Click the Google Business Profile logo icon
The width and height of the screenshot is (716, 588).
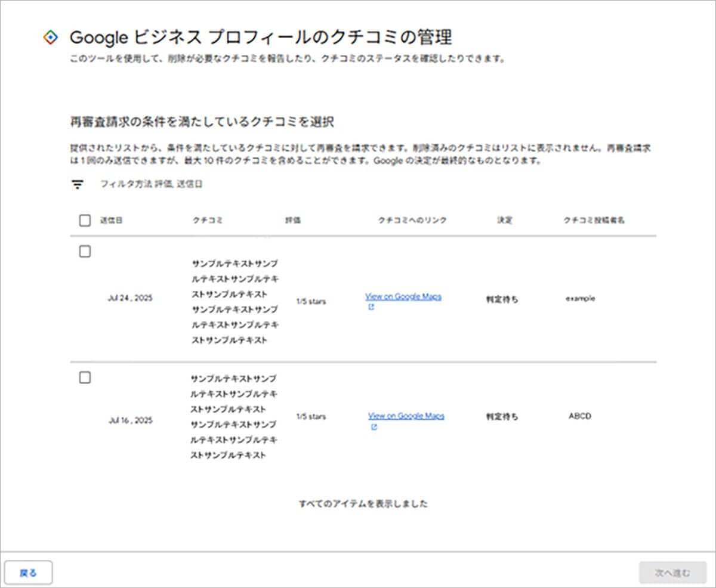pos(51,38)
